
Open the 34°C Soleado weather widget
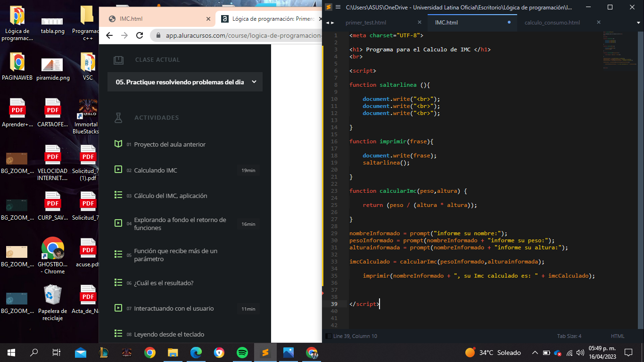point(493,353)
